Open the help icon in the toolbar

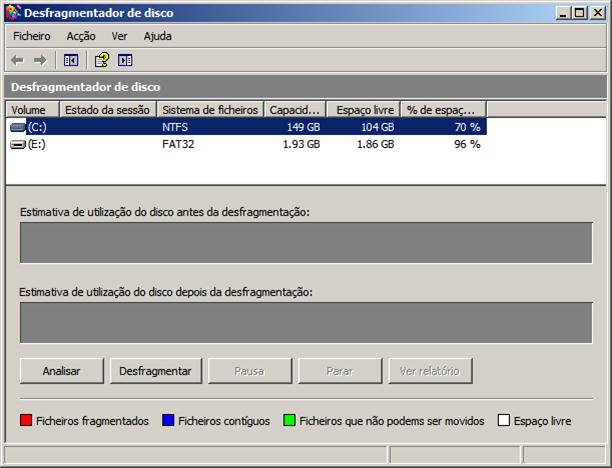[101, 60]
